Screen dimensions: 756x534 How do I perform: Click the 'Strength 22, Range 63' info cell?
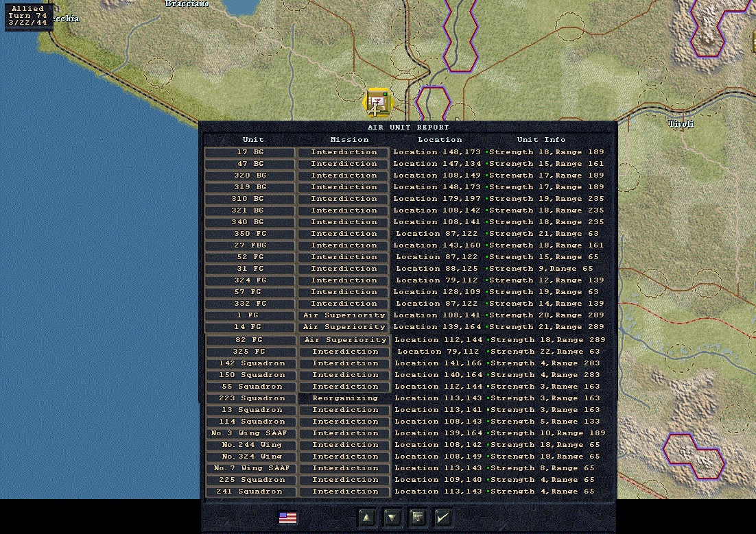coord(545,352)
